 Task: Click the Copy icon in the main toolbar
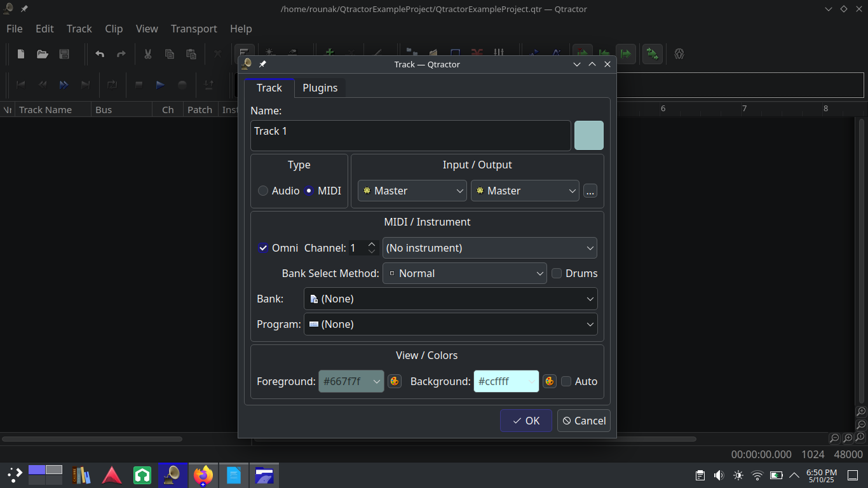tap(169, 54)
